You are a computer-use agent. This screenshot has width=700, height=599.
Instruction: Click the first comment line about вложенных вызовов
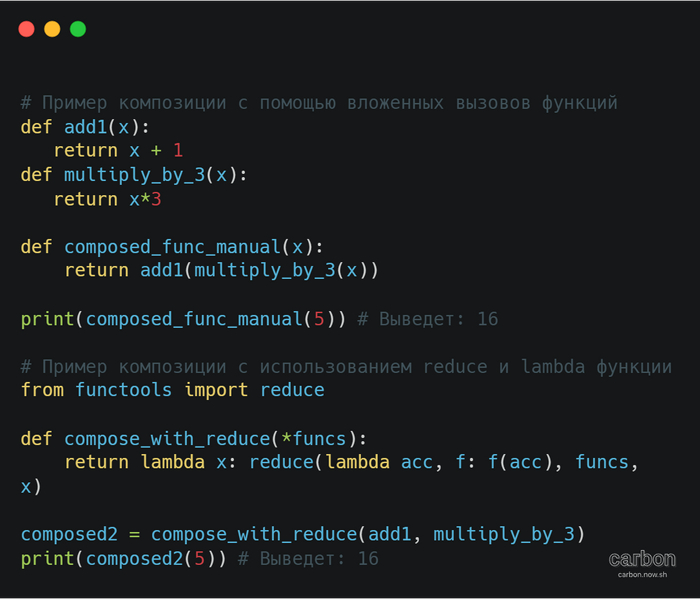[319, 103]
